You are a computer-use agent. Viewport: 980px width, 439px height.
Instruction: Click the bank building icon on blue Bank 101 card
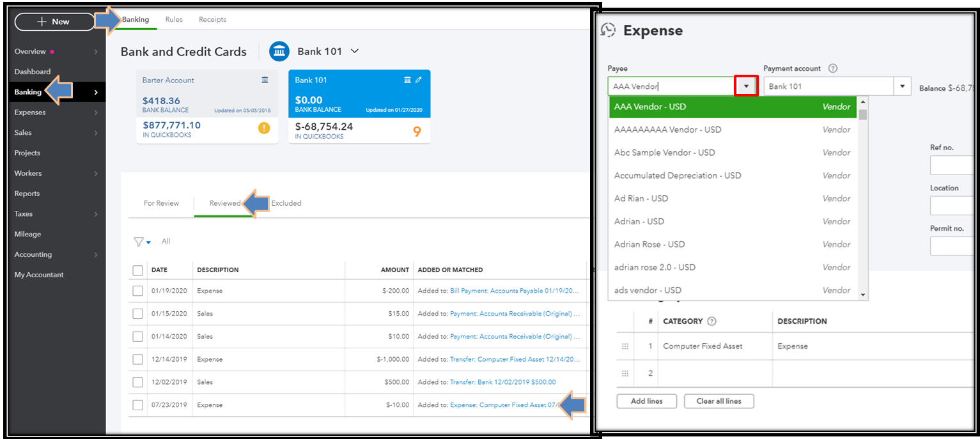[407, 80]
